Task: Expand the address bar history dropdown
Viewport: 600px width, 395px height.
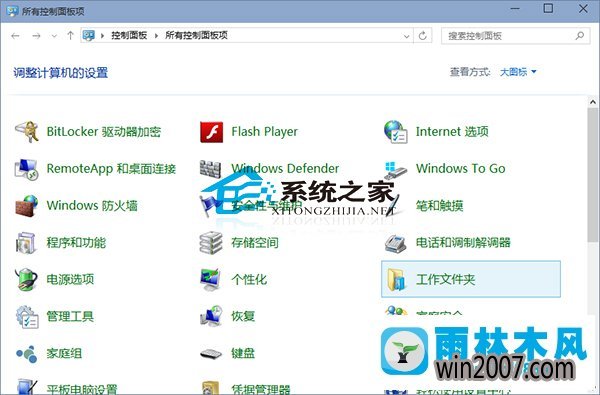Action: tap(406, 36)
